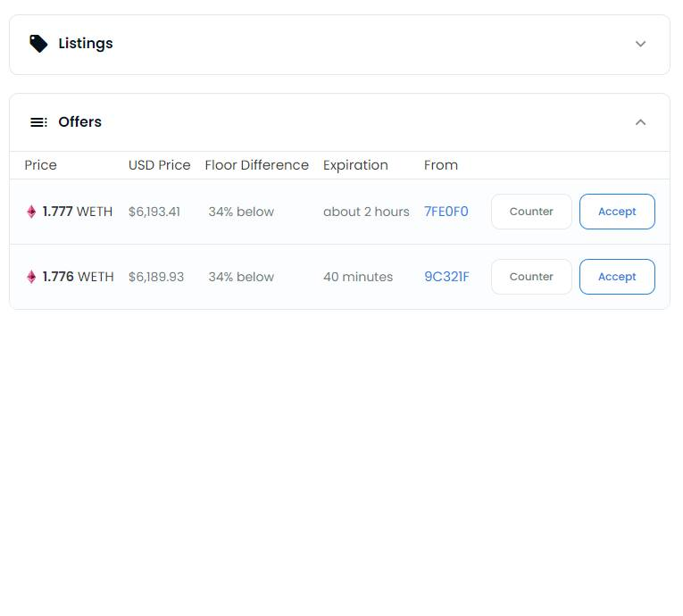Click the $6,193.41 USD value
Screen dimensions: 683x616
(154, 212)
